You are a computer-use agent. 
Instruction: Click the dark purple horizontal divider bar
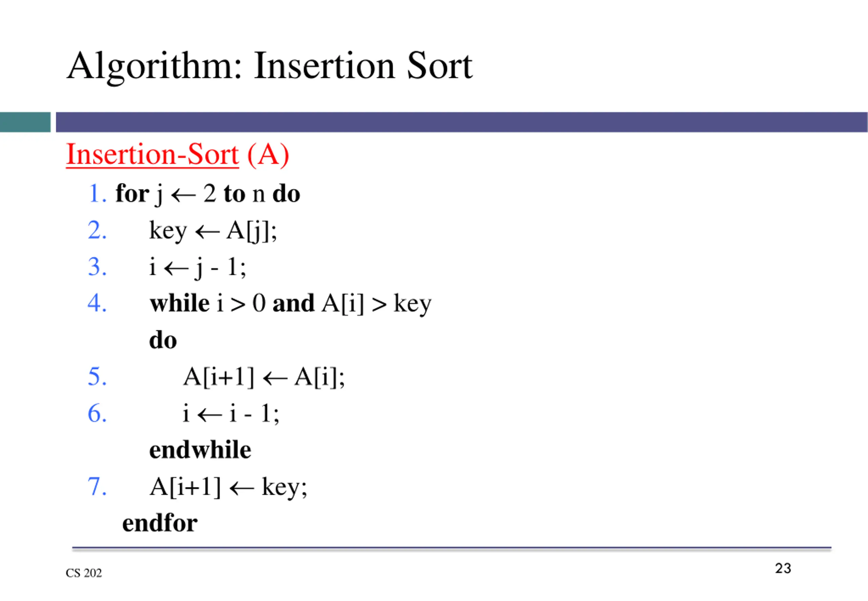461,122
